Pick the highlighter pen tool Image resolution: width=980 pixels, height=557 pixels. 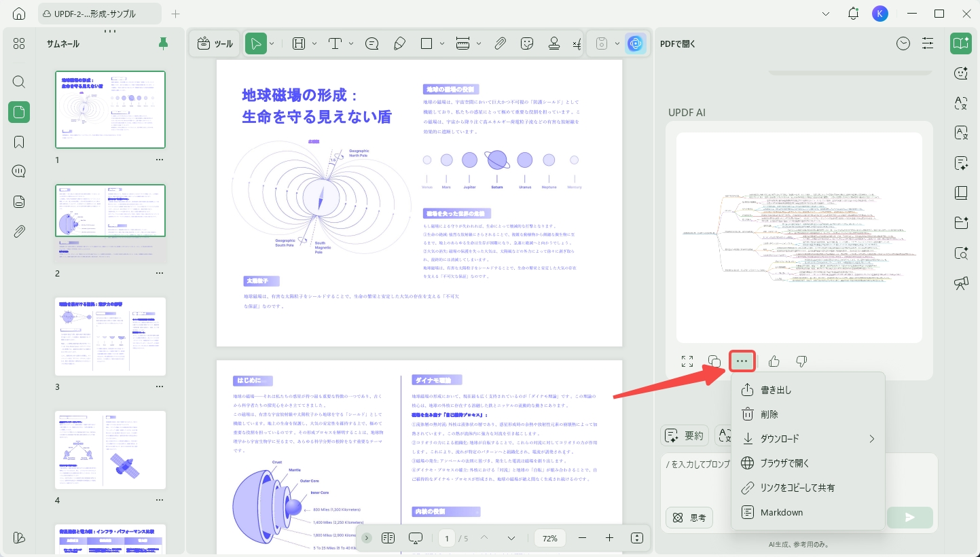[399, 43]
